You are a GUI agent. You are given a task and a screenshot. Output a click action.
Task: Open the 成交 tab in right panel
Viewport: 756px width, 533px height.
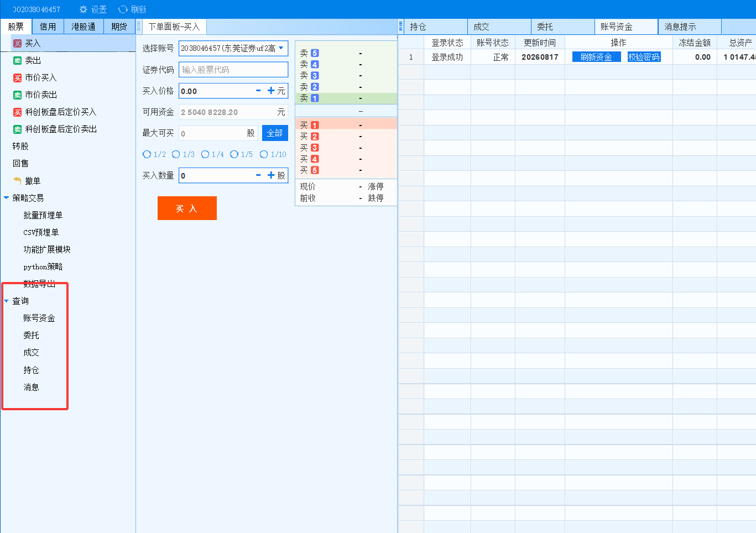(499, 27)
